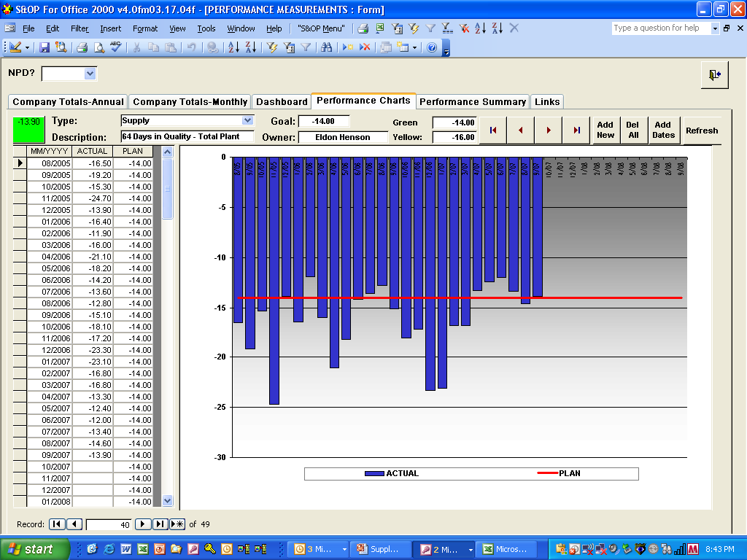Click the Add New button

coord(604,131)
